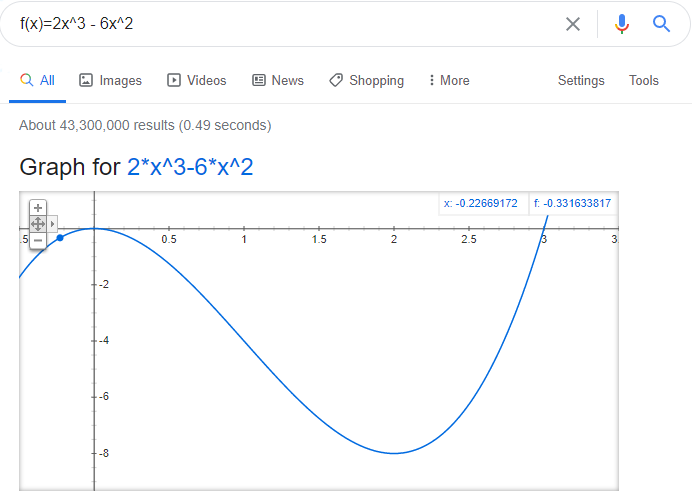This screenshot has width=692, height=493.
Task: Select the graph pan/move control
Action: tap(38, 224)
